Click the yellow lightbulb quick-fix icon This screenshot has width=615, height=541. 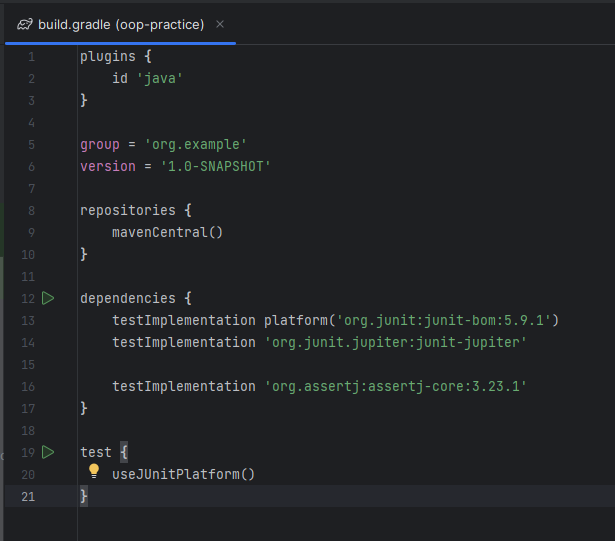click(94, 471)
